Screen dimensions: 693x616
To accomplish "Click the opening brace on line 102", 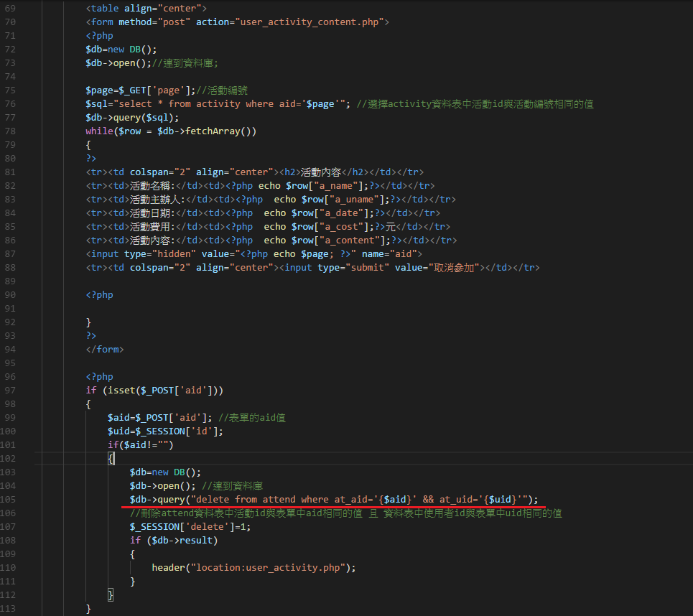I will click(x=111, y=459).
